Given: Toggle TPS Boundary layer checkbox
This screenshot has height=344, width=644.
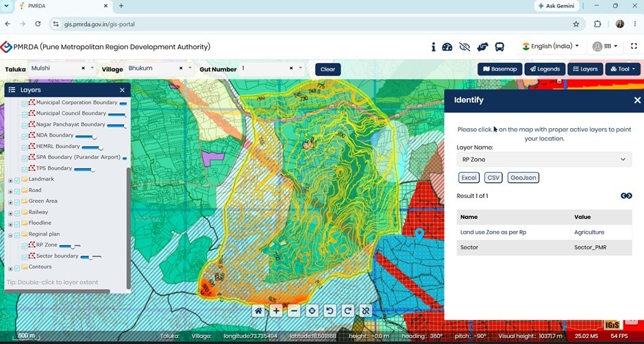Looking at the screenshot, I should click(x=24, y=169).
